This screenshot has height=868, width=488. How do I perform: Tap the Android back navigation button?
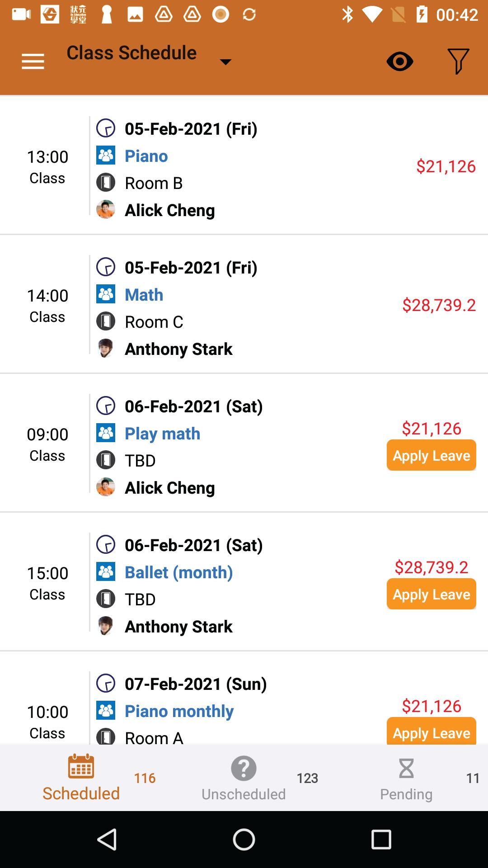pyautogui.click(x=108, y=840)
